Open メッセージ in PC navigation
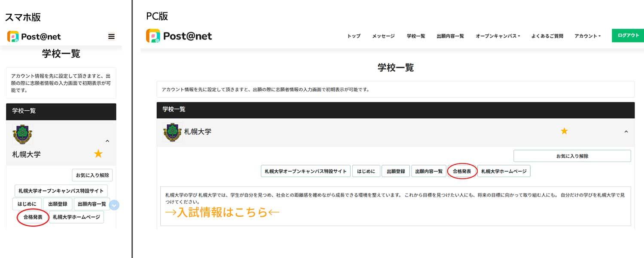Image resolution: width=644 pixels, height=258 pixels. point(383,36)
